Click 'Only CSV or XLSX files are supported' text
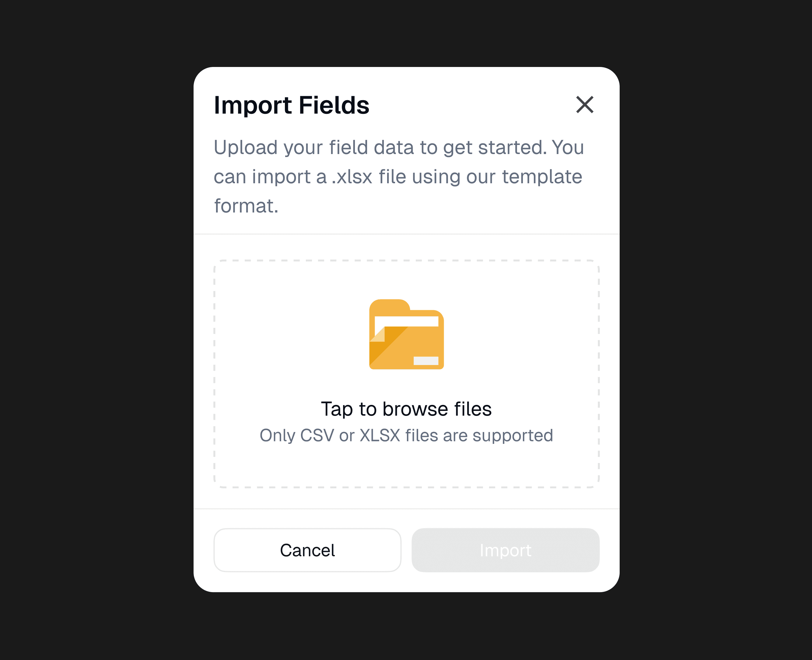Screen dimensions: 812x660 pyautogui.click(x=406, y=435)
